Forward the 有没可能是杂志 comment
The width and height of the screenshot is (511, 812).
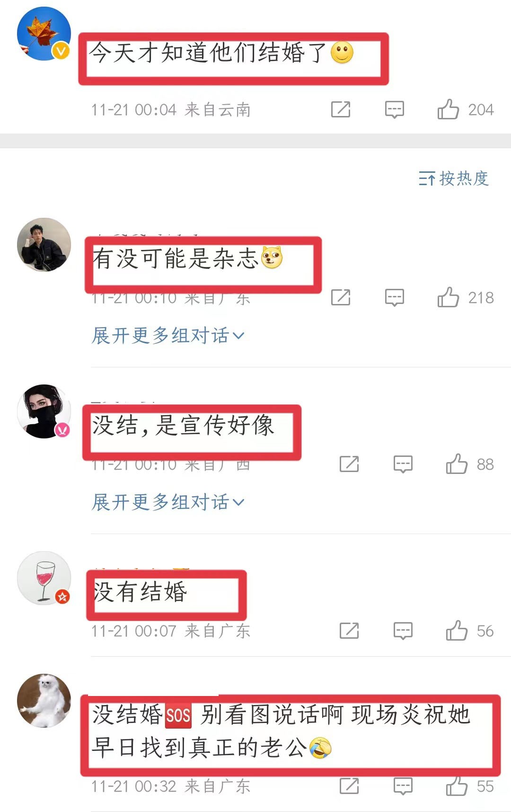(x=341, y=297)
